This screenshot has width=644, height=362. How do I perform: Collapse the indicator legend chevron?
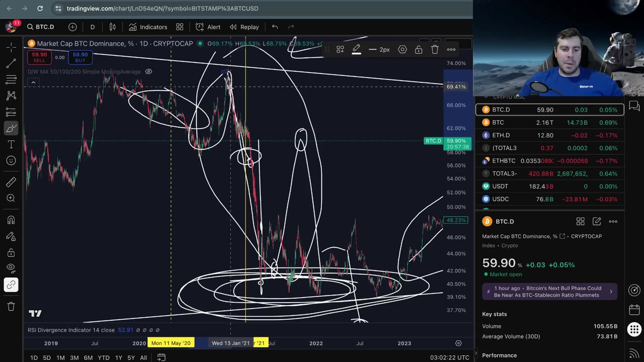33,82
